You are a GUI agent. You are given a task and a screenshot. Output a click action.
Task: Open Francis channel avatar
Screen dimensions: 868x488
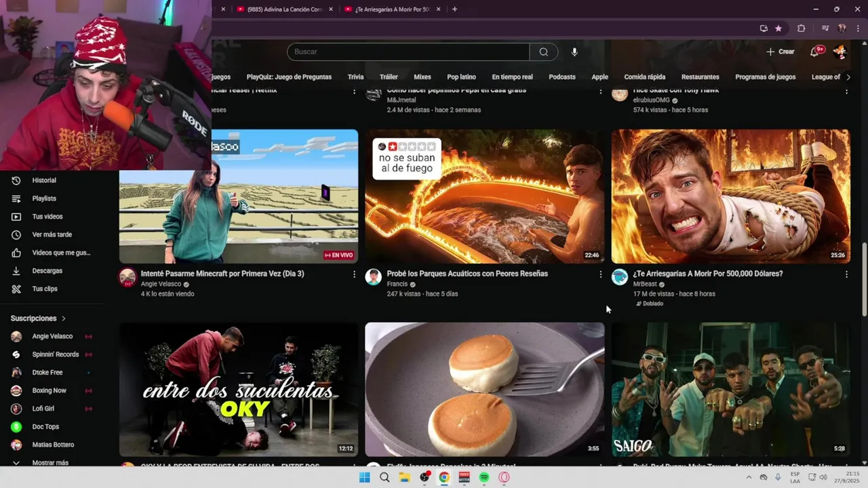(374, 277)
